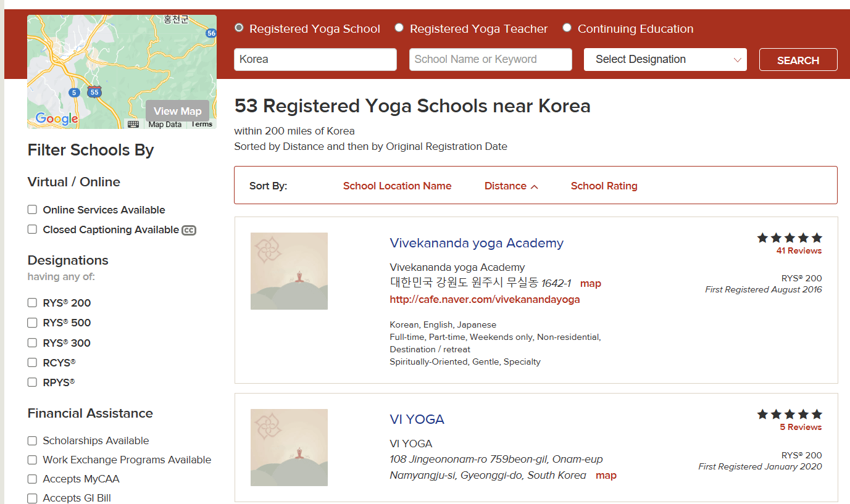Click the Google logo on the map
Viewport: 850px width, 504px height.
coord(57,118)
